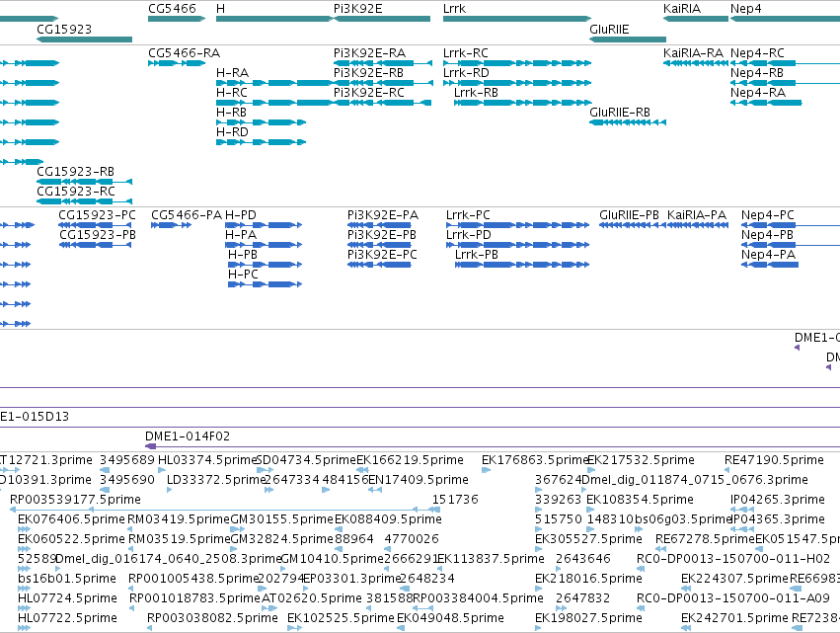Select EST marker under EK076406.5prime
840x633 pixels.
24,529
